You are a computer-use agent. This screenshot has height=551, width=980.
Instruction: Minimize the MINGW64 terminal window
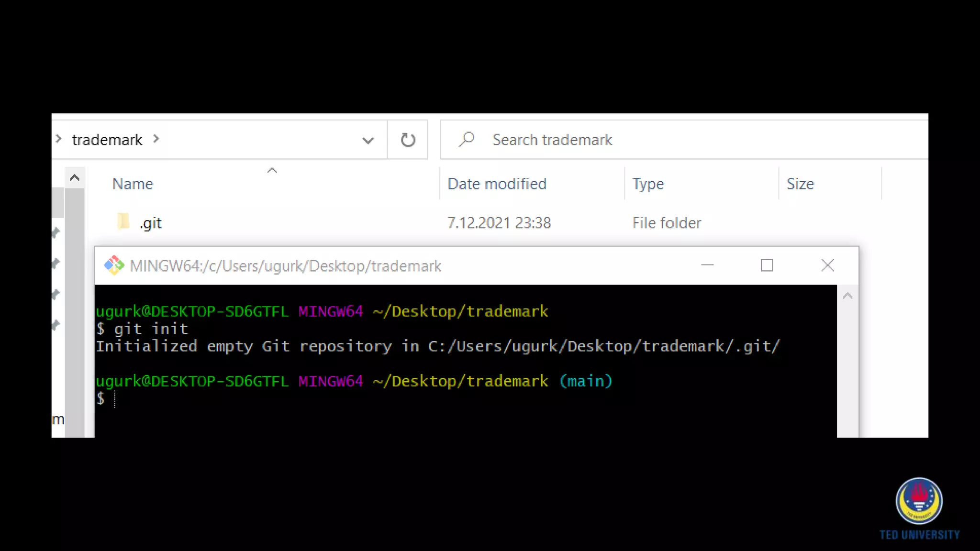pos(707,265)
